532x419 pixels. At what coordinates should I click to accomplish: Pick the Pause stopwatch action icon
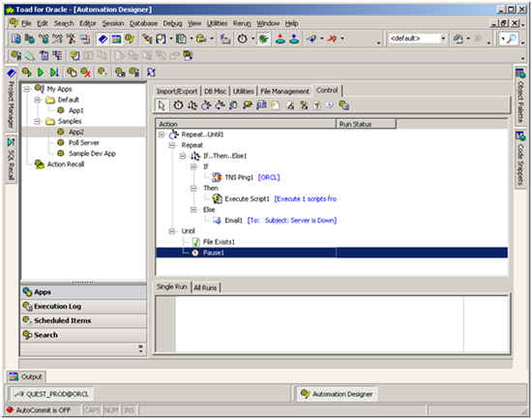coord(178,105)
